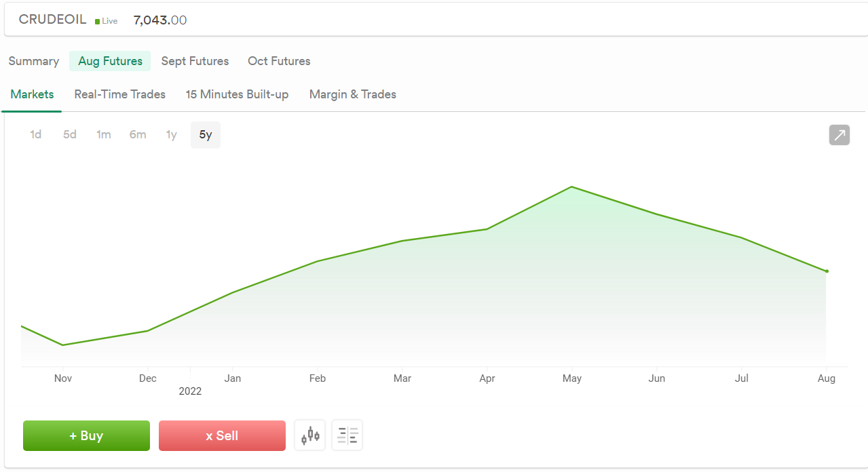Open the market depth order book icon
Viewport: 868px width, 472px height.
347,435
